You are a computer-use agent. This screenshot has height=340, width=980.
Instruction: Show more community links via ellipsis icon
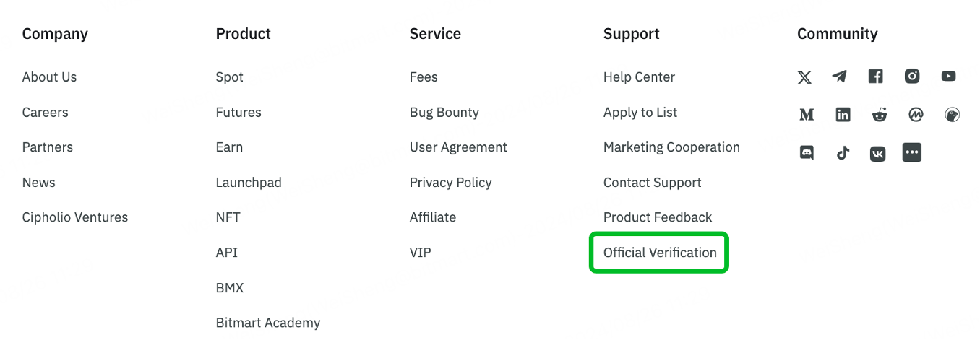click(912, 152)
